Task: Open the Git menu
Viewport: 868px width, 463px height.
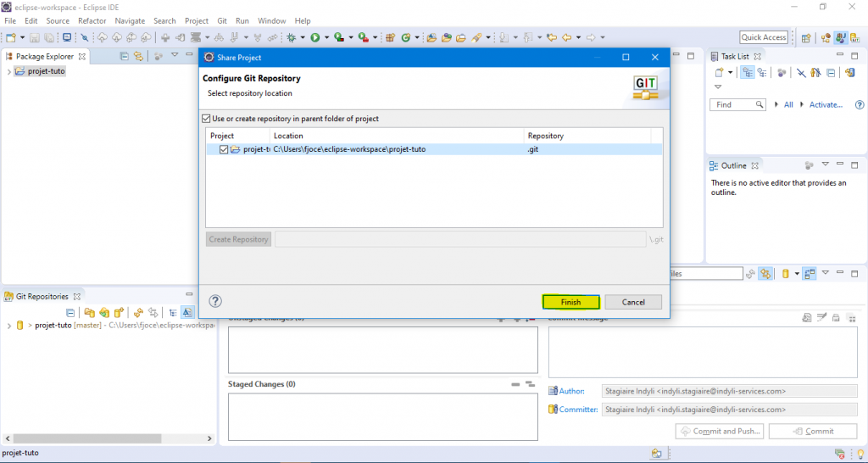Action: tap(222, 21)
